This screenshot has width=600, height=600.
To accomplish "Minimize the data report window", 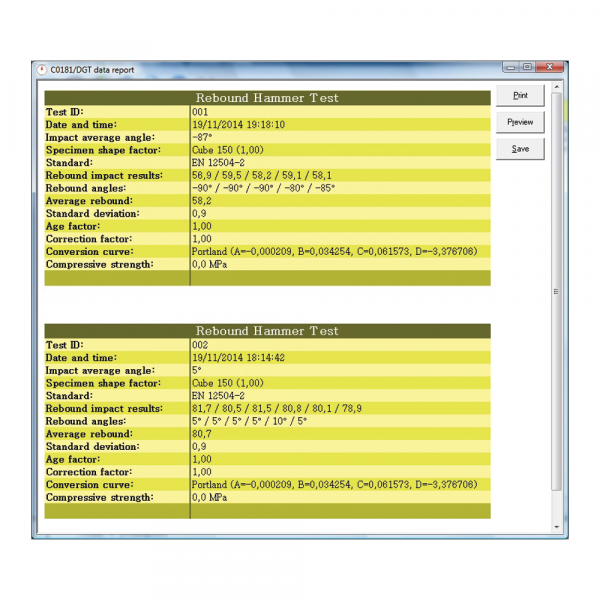I will click(511, 68).
